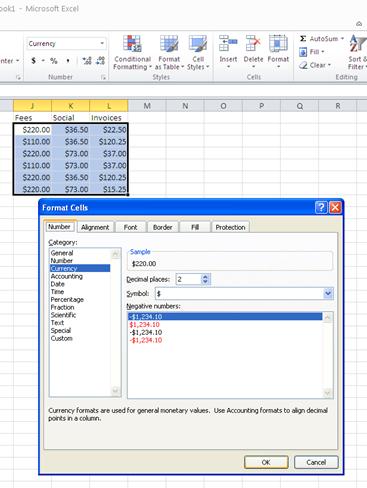Switch to the Border tab
The height and width of the screenshot is (488, 367).
tap(162, 227)
